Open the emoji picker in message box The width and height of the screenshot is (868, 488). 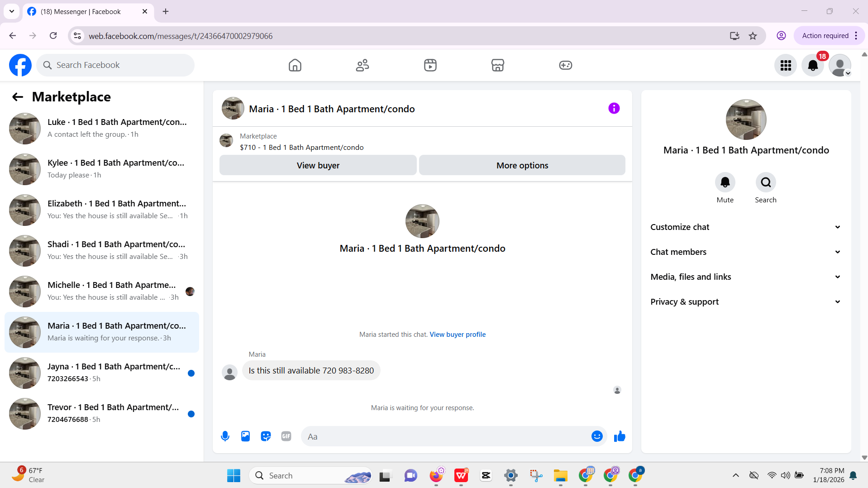tap(597, 436)
